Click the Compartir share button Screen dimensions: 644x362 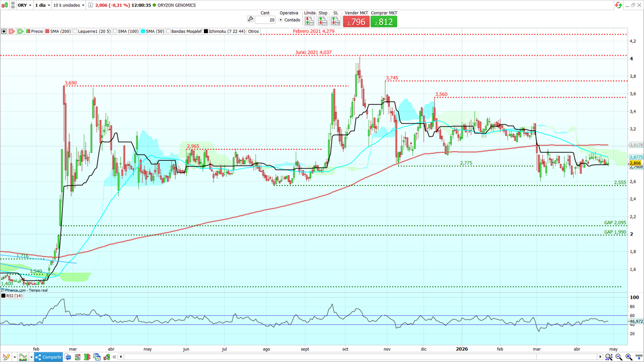coord(48,357)
